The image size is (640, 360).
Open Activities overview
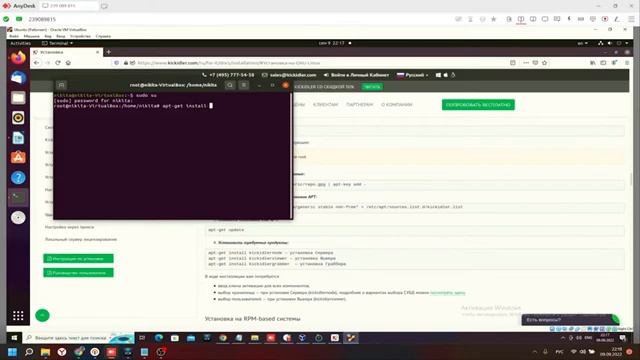20,43
